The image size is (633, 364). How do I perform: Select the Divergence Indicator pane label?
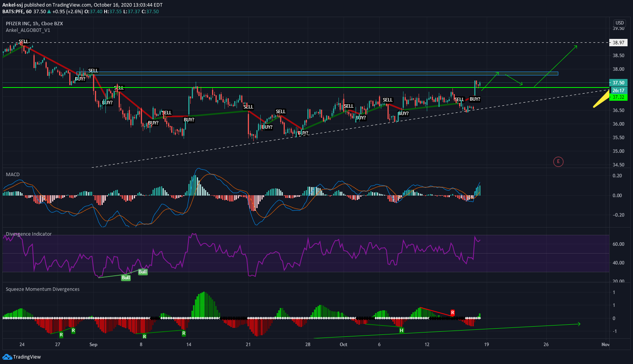[29, 234]
